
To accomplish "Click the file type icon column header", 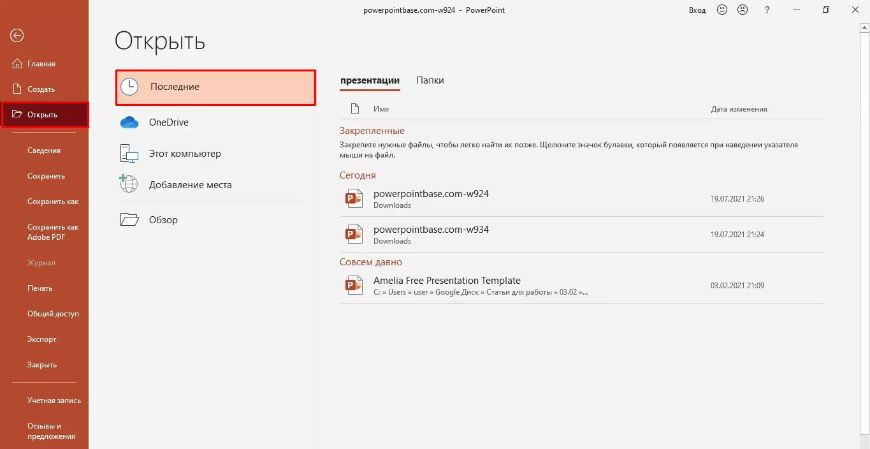I will coord(355,109).
